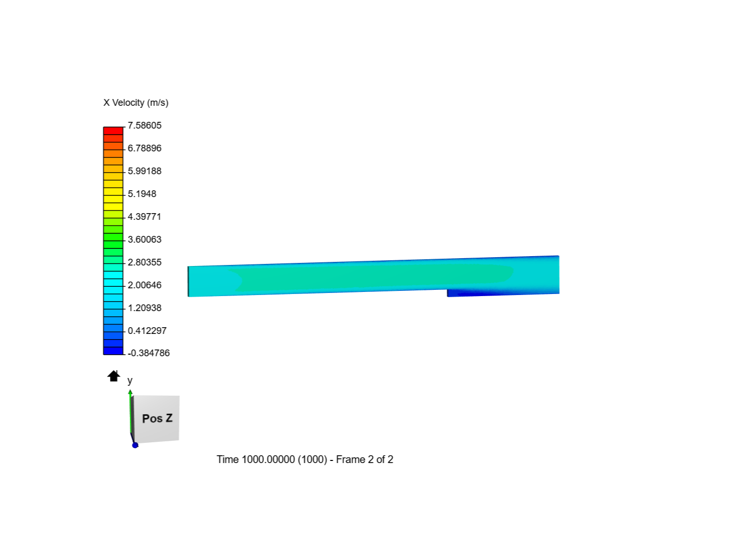Click the legend value 0.412297
The height and width of the screenshot is (560, 747).
click(x=147, y=331)
